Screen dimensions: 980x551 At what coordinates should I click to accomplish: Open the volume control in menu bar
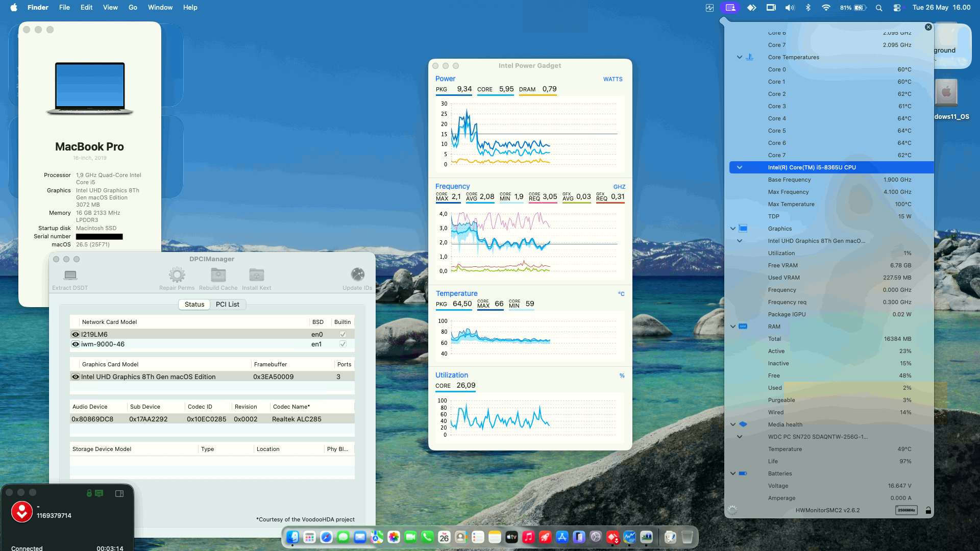(x=790, y=8)
